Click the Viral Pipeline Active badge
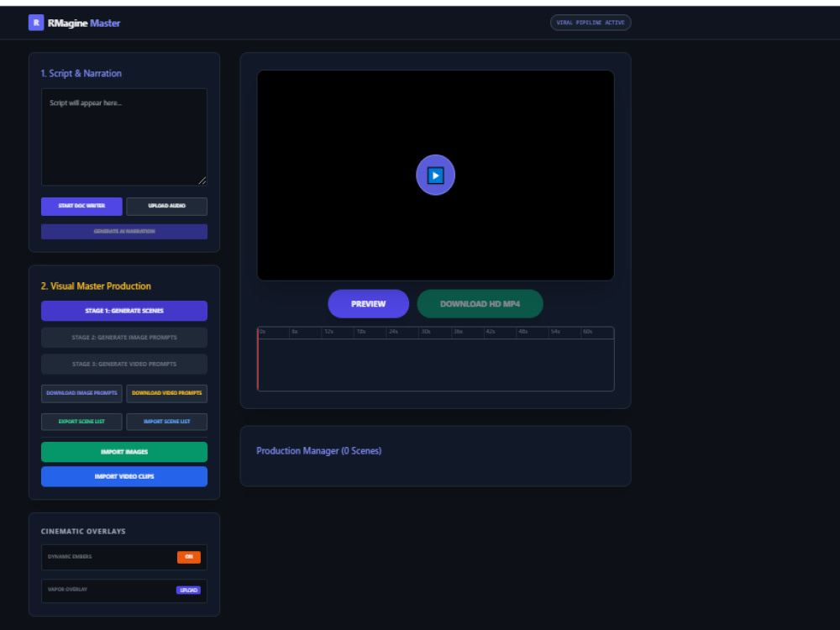Viewport: 840px width, 630px height. 591,23
